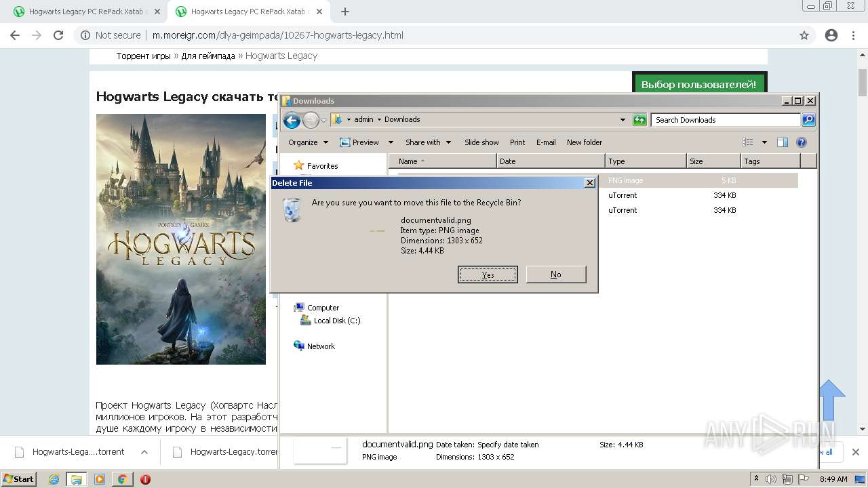Viewport: 868px width, 488px height.
Task: View Not secure site information
Action: [x=111, y=35]
